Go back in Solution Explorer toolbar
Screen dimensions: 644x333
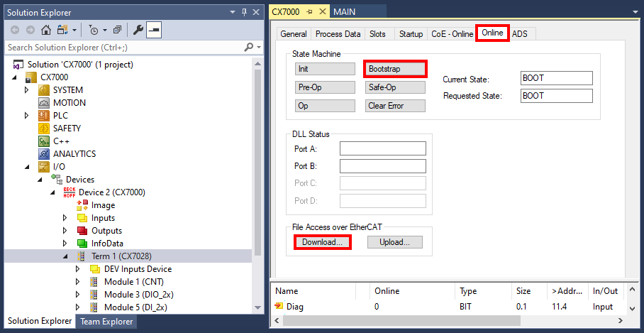point(16,30)
